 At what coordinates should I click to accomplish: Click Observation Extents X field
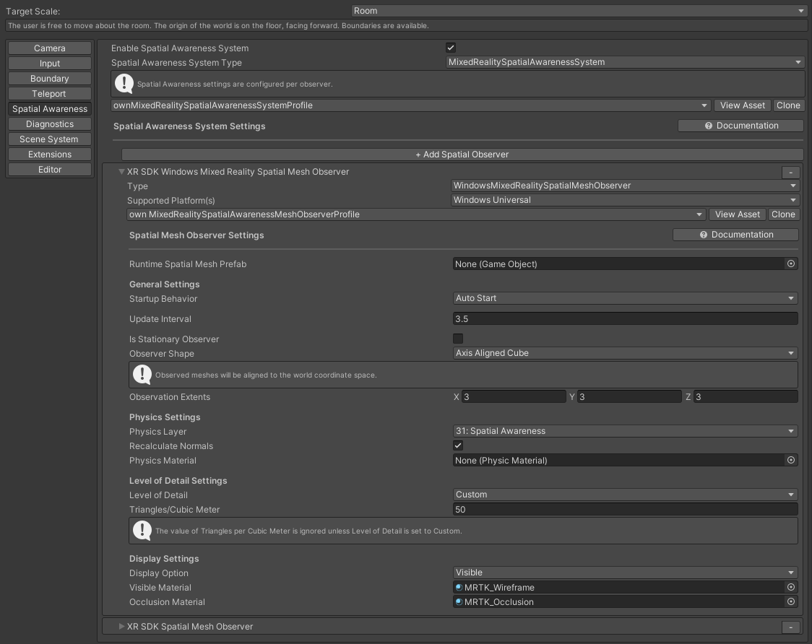514,396
